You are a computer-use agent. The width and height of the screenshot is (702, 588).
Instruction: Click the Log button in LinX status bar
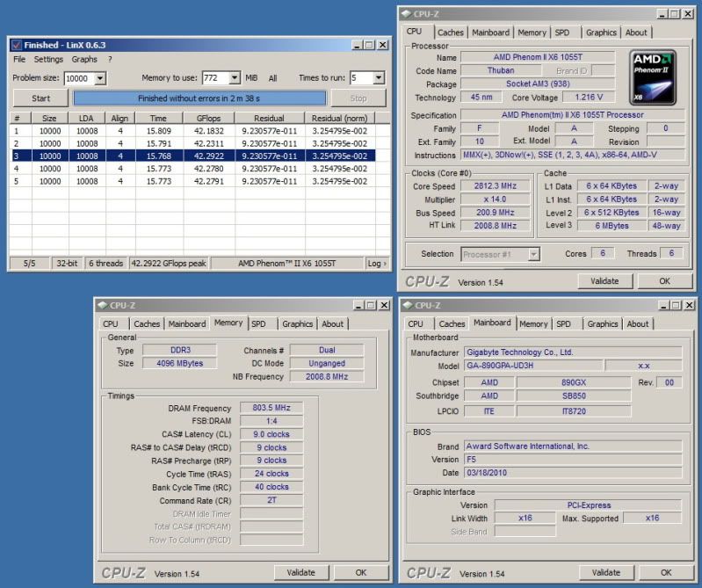[x=375, y=263]
